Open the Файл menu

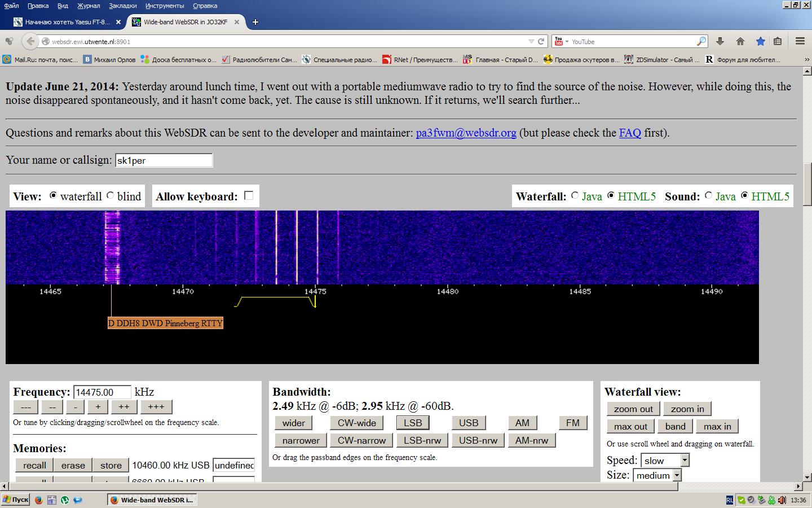tap(11, 6)
